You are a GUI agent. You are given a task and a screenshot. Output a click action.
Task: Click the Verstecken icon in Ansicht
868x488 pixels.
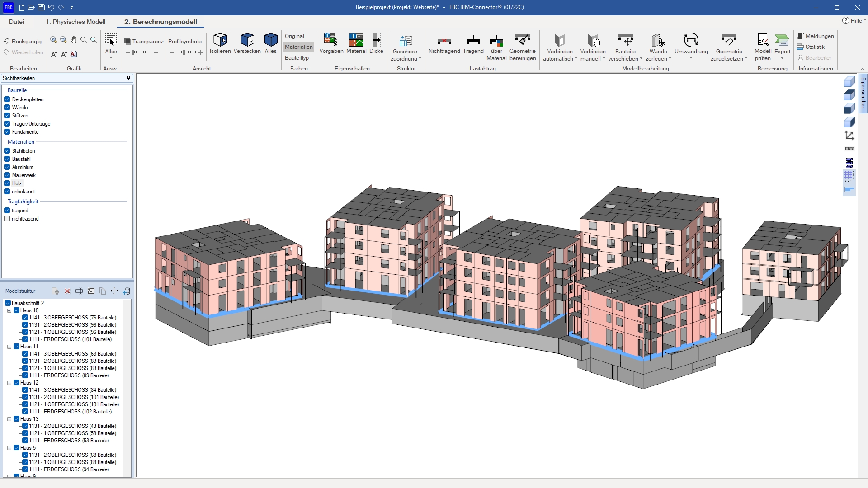tap(247, 40)
